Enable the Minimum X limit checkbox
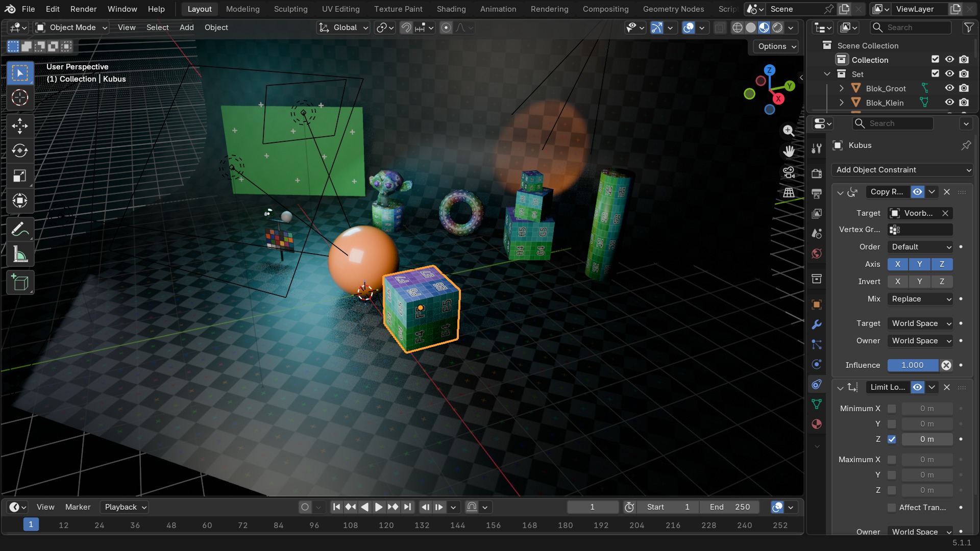The width and height of the screenshot is (980, 551). (x=892, y=409)
